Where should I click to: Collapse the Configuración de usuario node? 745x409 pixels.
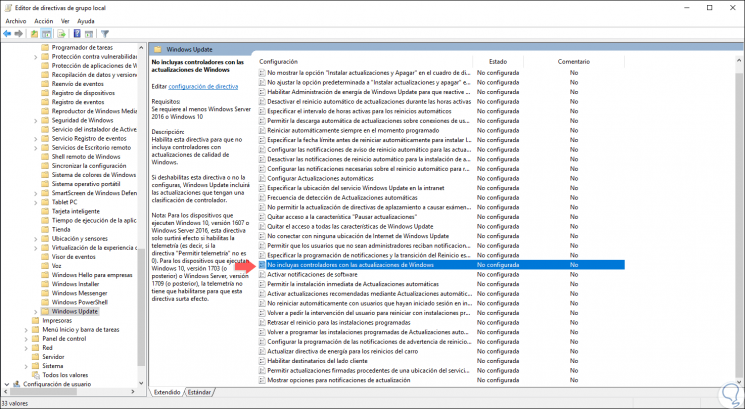7,384
